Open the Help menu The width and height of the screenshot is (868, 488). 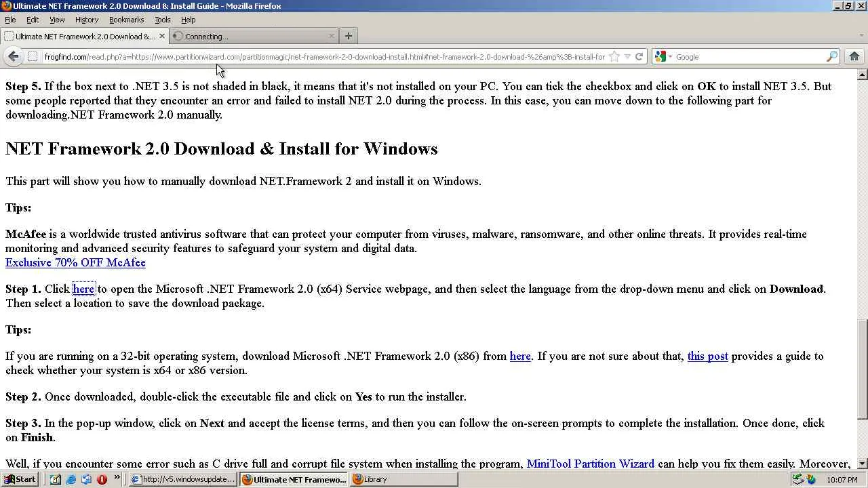189,20
